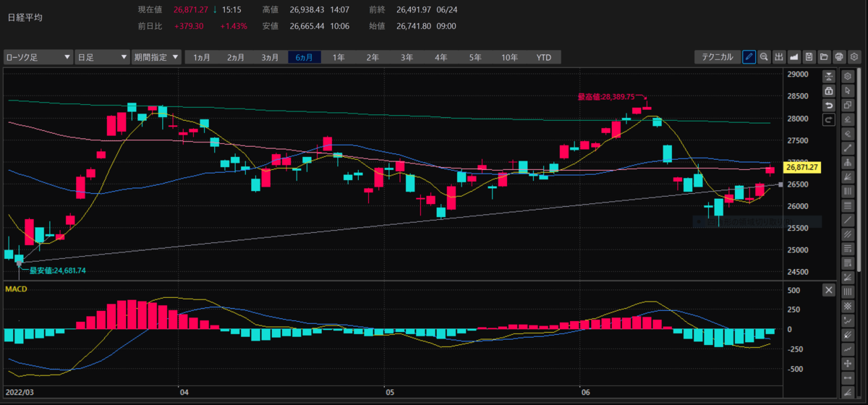Select the arrow pointer tool
The height and width of the screenshot is (405, 868).
tap(848, 90)
